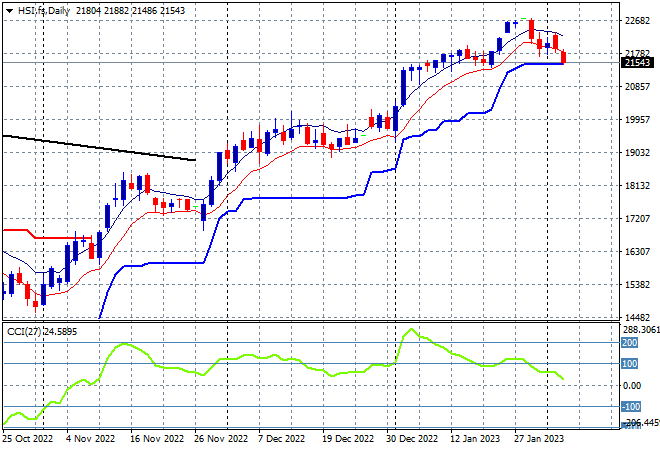The width and height of the screenshot is (660, 450).
Task: Click the 26 Nov 2022 date label
Action: (x=221, y=438)
